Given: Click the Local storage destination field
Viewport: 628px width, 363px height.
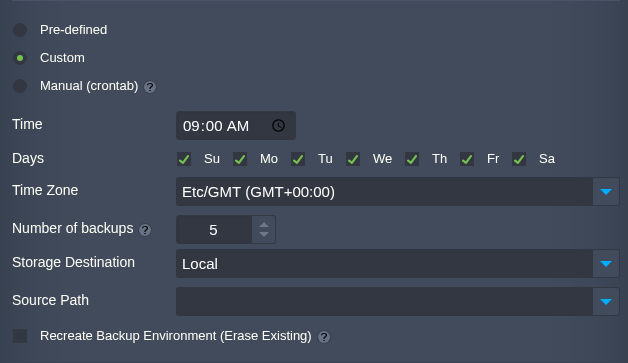Looking at the screenshot, I should [384, 264].
